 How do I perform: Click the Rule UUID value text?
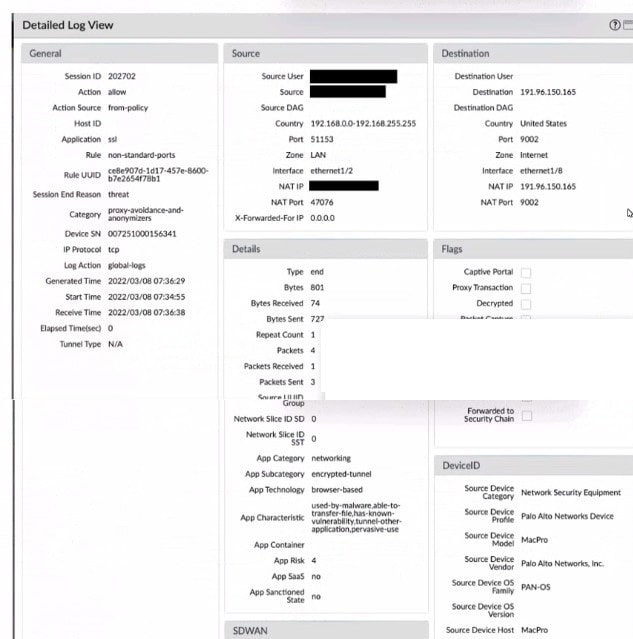pyautogui.click(x=158, y=175)
